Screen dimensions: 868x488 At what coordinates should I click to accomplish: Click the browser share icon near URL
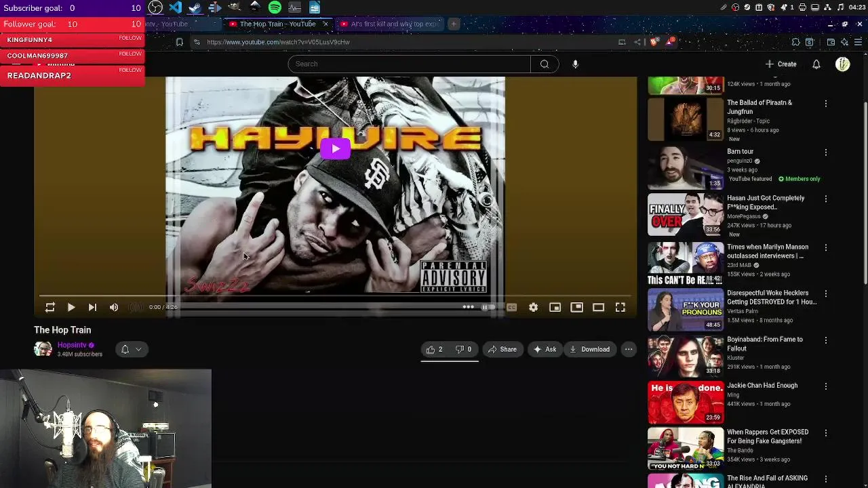click(637, 42)
